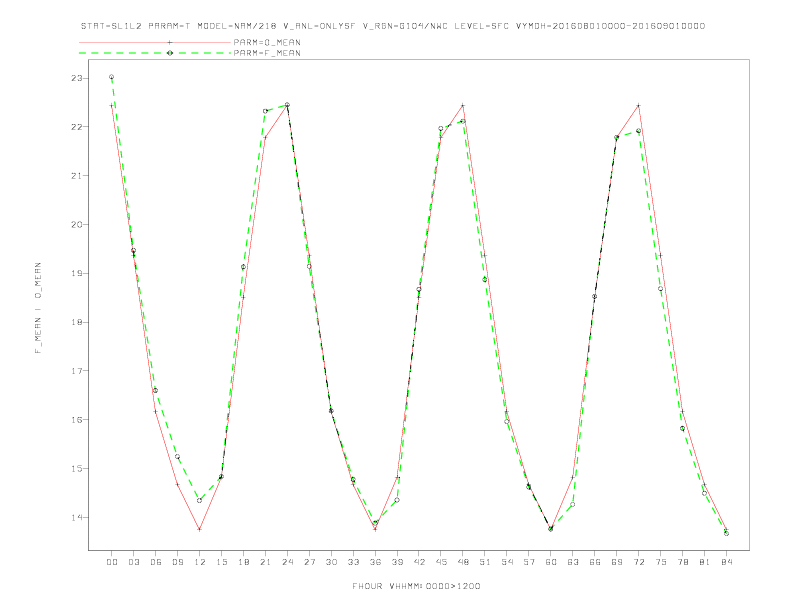Click the F_MEAN circle point at hour 12
The image size is (792, 612).
pyautogui.click(x=200, y=500)
